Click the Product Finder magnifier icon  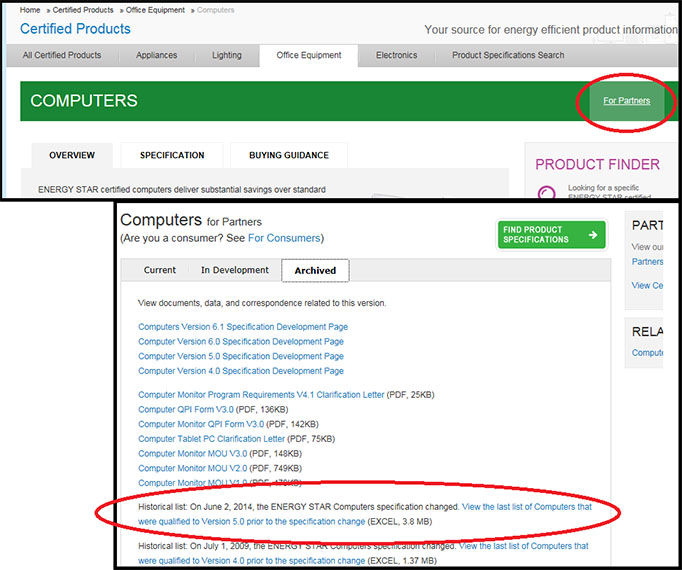(546, 192)
